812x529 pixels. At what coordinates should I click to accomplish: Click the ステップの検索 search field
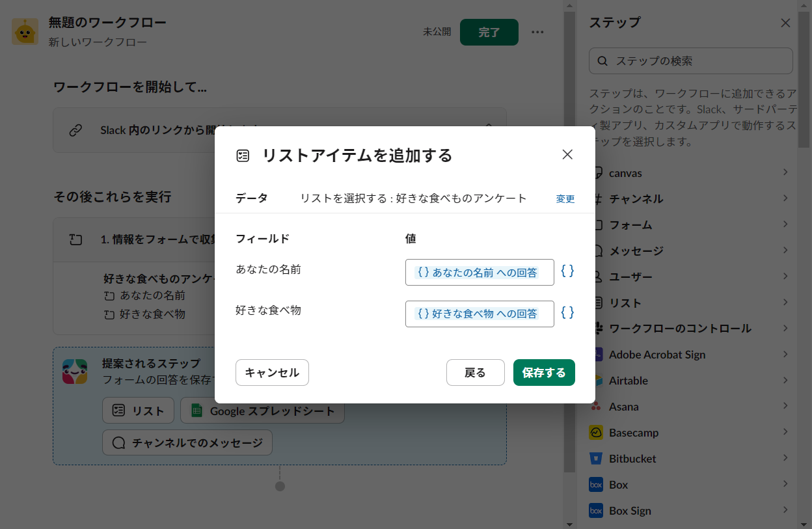tap(690, 61)
